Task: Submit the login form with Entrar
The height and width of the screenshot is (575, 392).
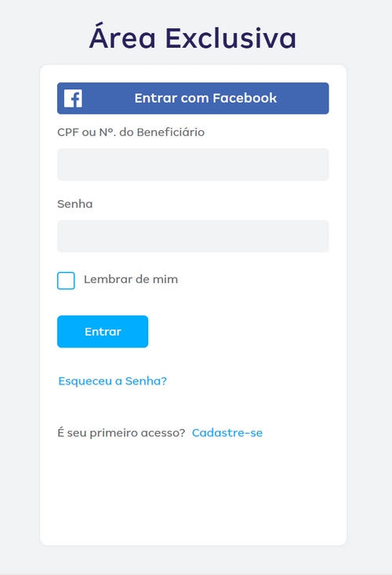Action: click(103, 332)
